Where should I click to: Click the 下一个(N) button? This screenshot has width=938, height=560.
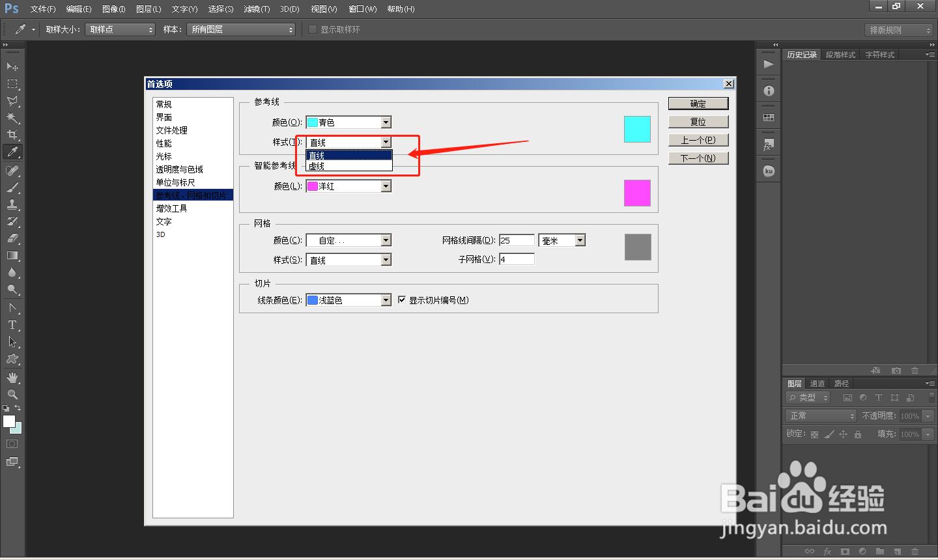[698, 158]
